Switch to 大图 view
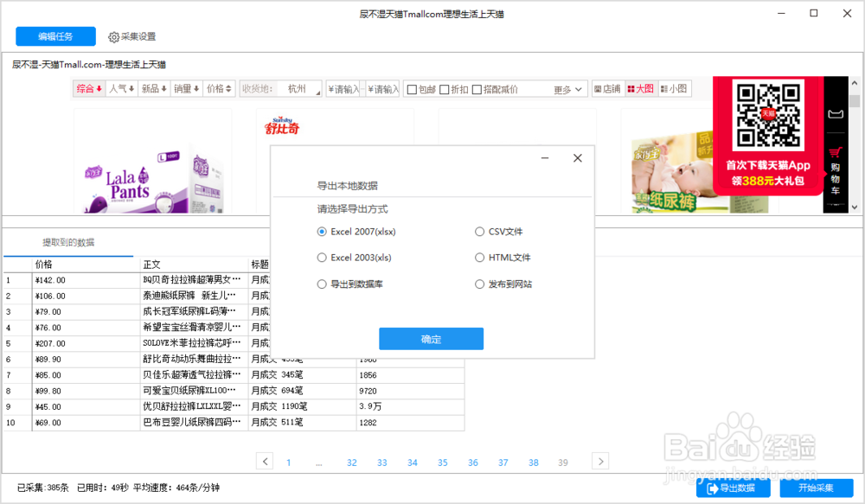Viewport: 865px width, 504px height. click(640, 88)
